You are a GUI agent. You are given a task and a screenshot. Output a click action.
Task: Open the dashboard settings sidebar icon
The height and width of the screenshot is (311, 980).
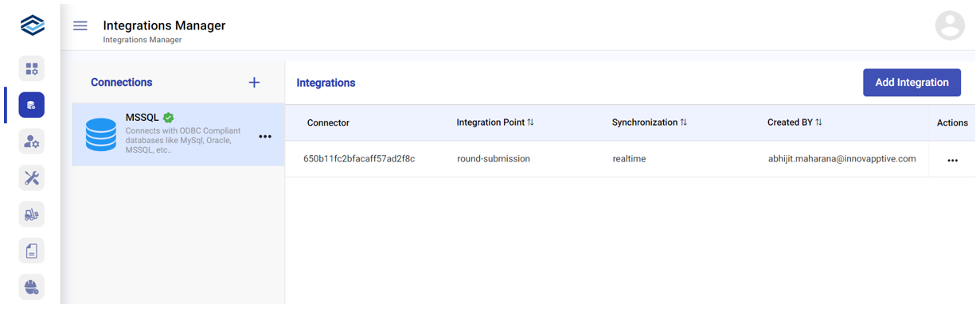click(x=32, y=68)
